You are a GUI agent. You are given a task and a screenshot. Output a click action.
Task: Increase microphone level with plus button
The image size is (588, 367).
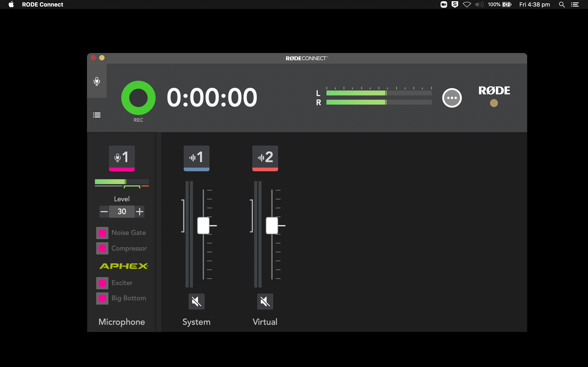[x=139, y=211]
